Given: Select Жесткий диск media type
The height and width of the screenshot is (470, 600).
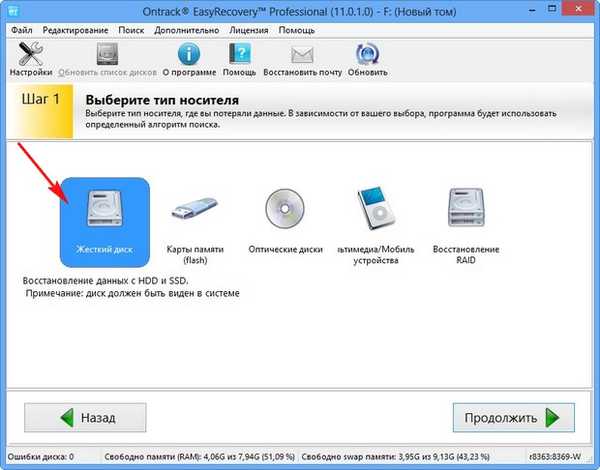Looking at the screenshot, I should (104, 221).
